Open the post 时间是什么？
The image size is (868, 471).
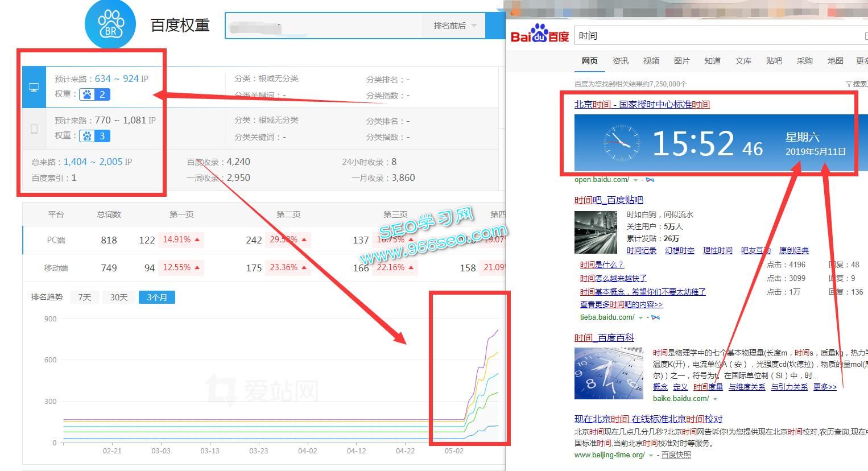point(602,265)
